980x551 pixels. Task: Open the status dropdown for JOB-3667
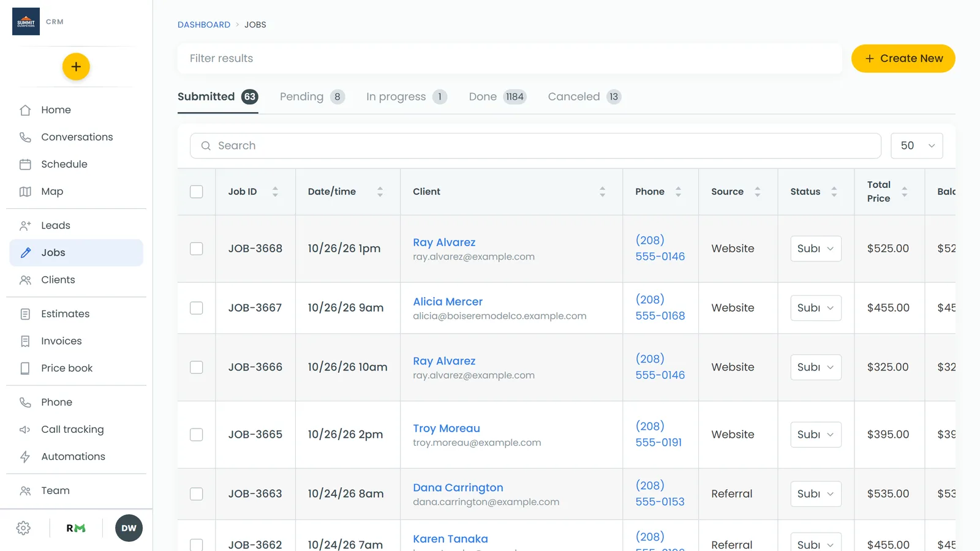tap(816, 308)
